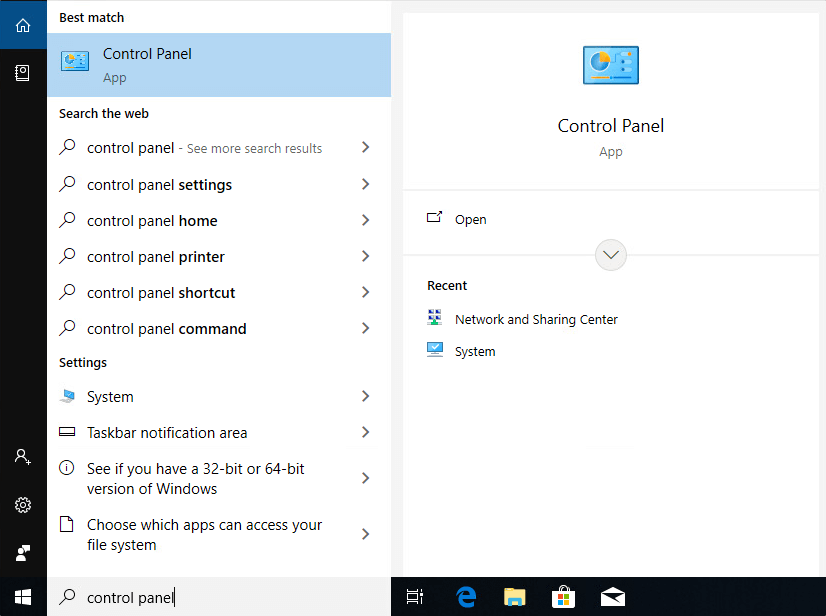Open Task View from the taskbar
The width and height of the screenshot is (826, 616).
(x=415, y=597)
